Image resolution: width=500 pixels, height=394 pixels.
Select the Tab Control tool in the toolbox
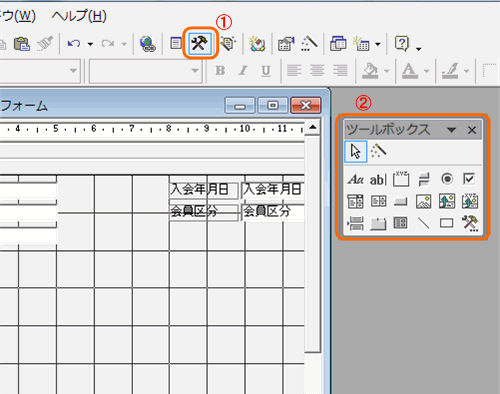[x=378, y=223]
